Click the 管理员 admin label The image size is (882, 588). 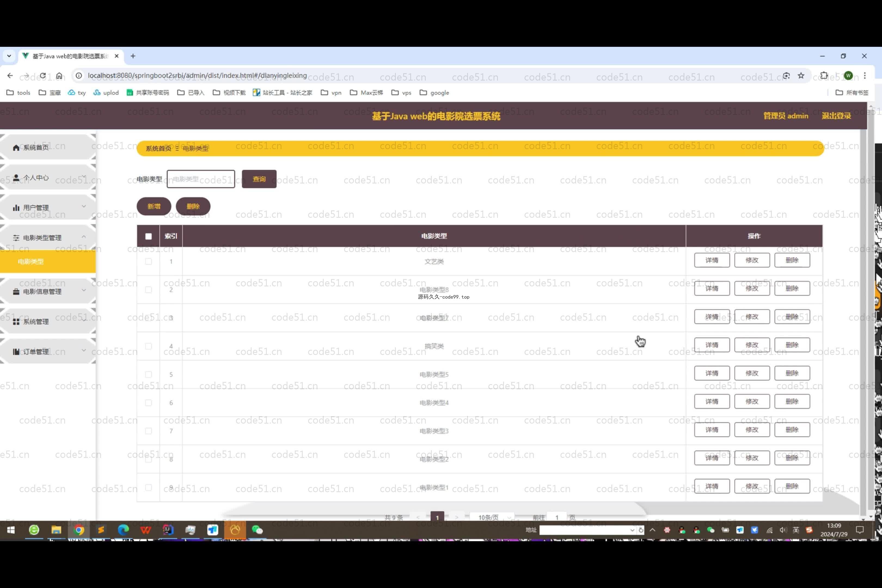[786, 116]
